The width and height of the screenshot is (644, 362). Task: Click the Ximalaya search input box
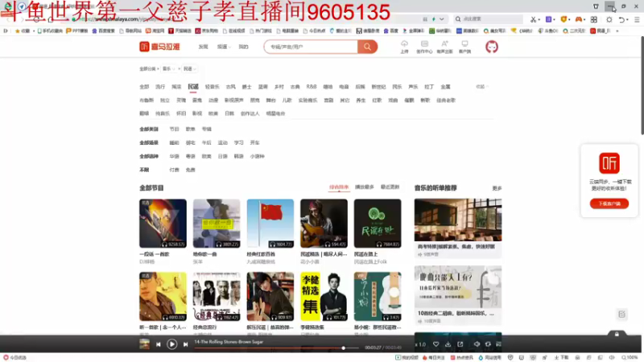tap(311, 47)
